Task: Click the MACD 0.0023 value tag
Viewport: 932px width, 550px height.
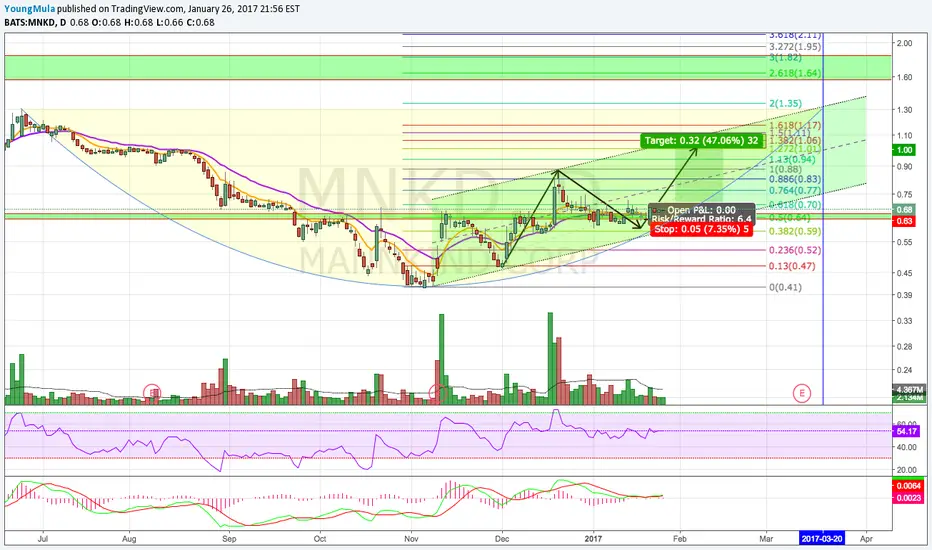Action: pyautogui.click(x=908, y=498)
